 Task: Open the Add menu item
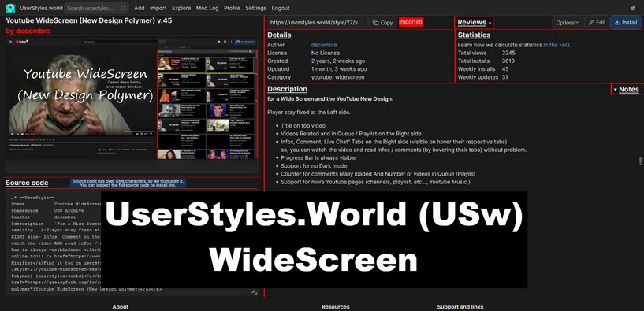[x=140, y=8]
